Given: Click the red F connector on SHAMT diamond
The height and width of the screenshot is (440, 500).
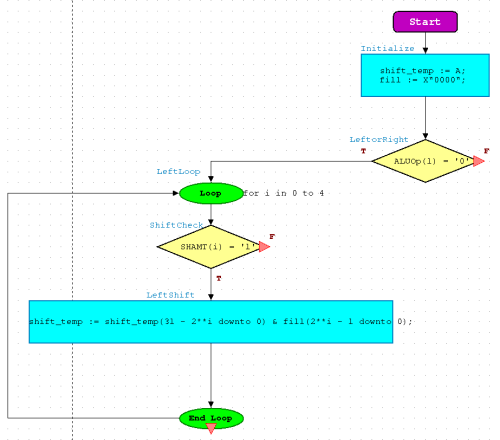Looking at the screenshot, I should [264, 247].
